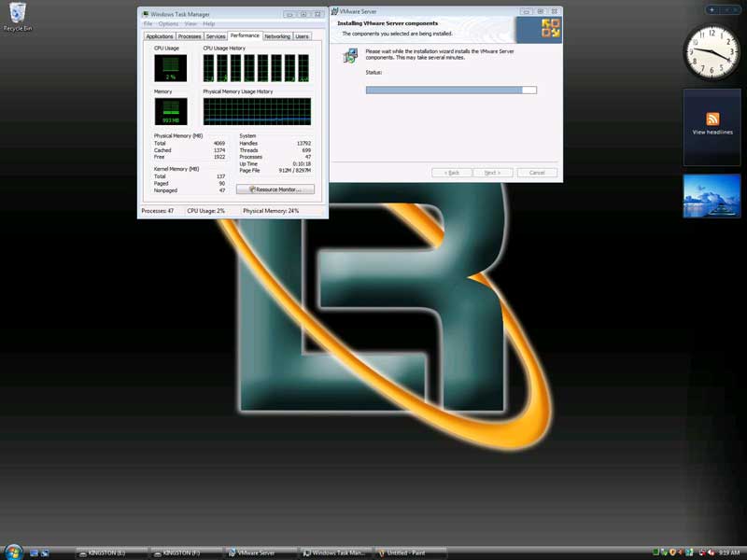The image size is (747, 560).
Task: Select the Performance tab
Action: [x=245, y=35]
